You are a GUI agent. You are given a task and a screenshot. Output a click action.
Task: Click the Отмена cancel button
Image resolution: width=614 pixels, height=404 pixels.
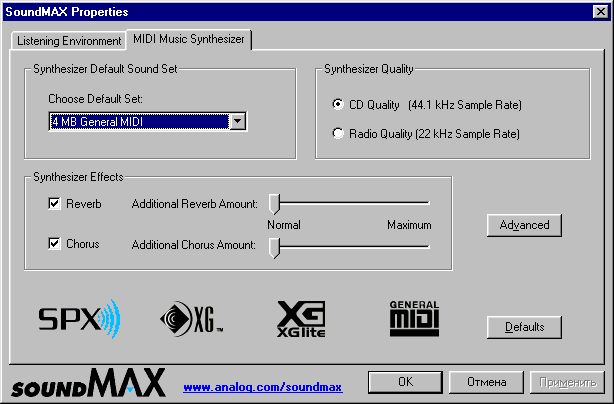click(486, 382)
